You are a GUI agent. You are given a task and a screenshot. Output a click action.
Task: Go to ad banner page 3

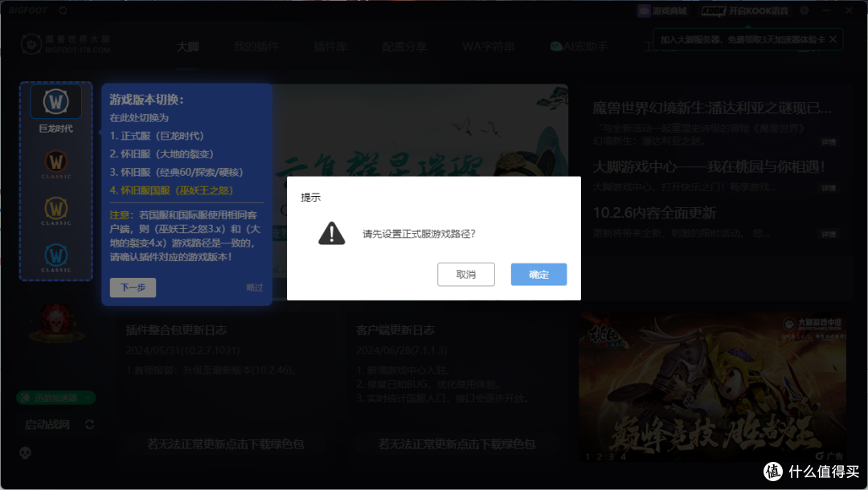[611, 457]
